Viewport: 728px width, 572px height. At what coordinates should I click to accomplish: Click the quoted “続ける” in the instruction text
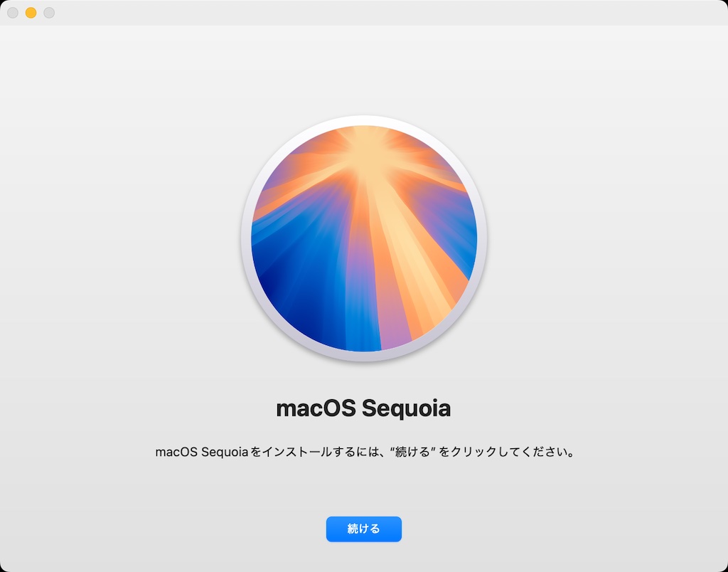[x=413, y=452]
